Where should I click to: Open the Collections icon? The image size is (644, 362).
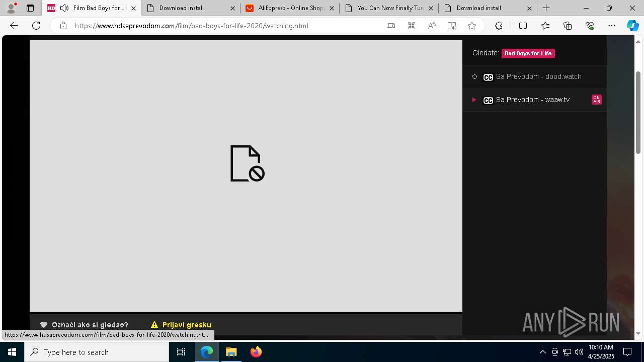coord(568,26)
